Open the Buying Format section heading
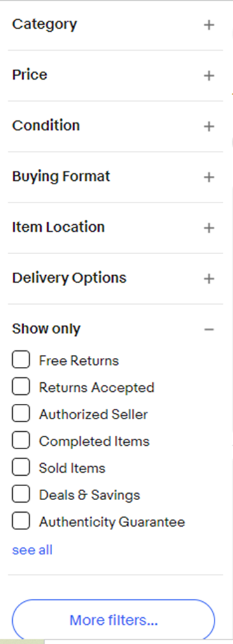This screenshot has height=644, width=233. [x=61, y=176]
